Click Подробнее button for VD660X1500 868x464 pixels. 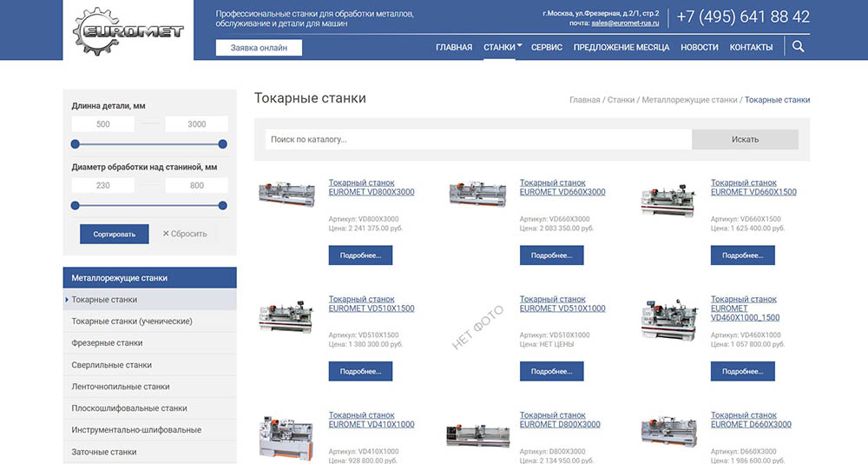click(742, 255)
